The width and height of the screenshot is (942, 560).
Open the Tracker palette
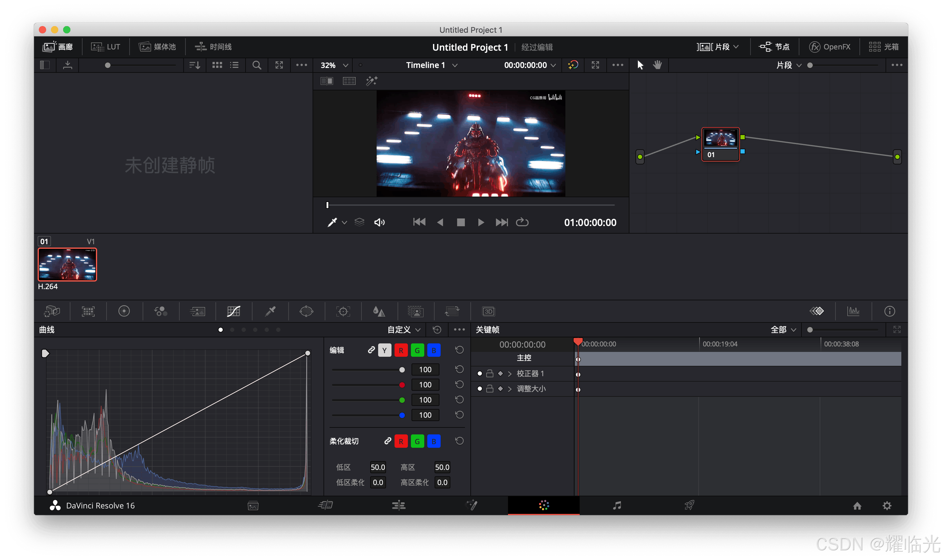click(343, 311)
